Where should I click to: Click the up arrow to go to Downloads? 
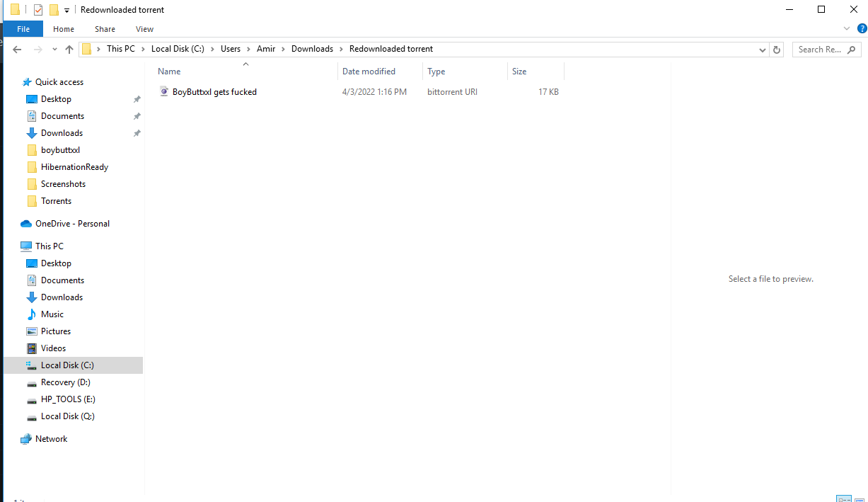point(69,49)
